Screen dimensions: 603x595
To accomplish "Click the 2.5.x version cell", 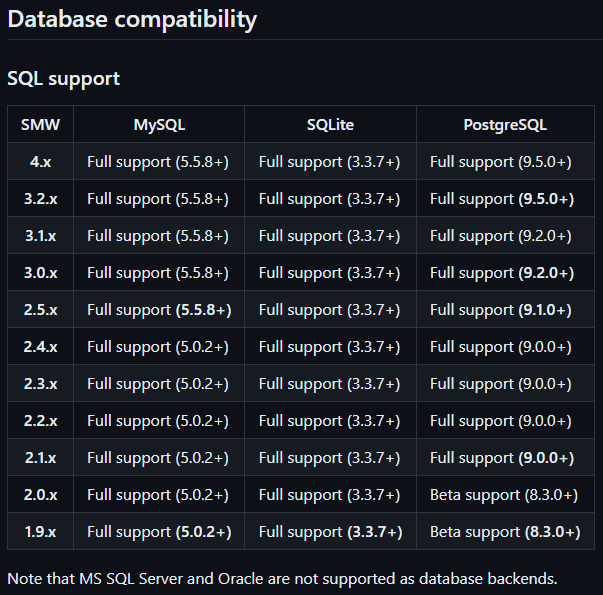I will pos(40,310).
